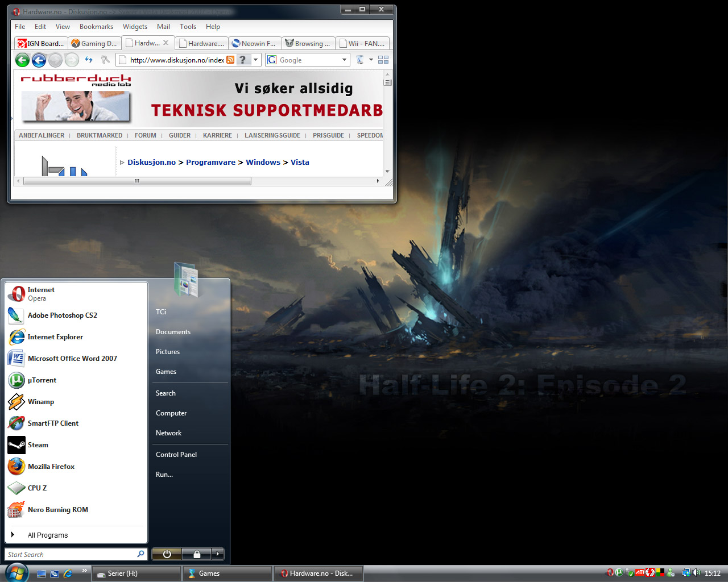Image resolution: width=728 pixels, height=582 pixels.
Task: Reload the page with Opera's blue arrows icon
Action: (x=89, y=59)
